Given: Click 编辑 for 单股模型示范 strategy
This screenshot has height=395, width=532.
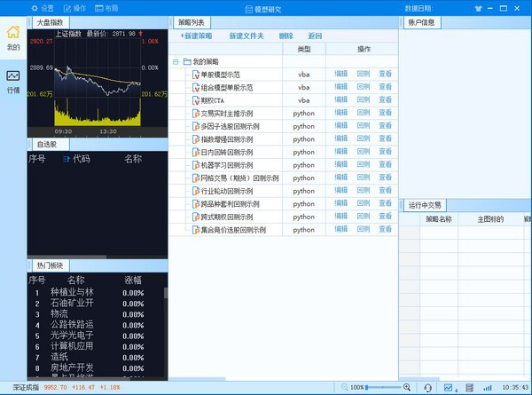Looking at the screenshot, I should tap(341, 74).
